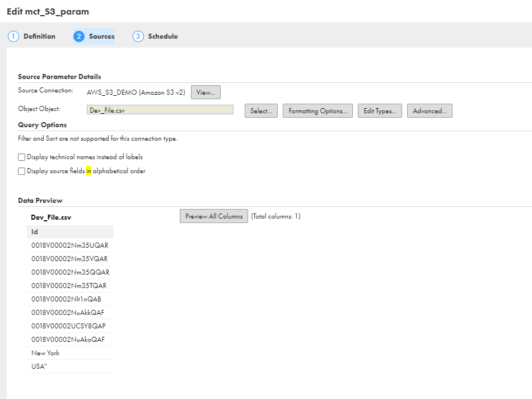The image size is (532, 399).
Task: Click the Dev_File.csv object field
Action: (160, 110)
